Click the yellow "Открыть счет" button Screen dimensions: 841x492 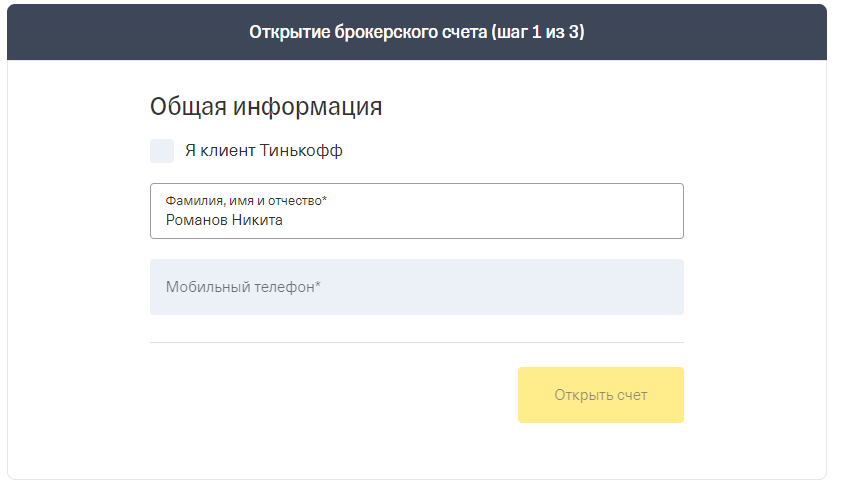pos(601,395)
